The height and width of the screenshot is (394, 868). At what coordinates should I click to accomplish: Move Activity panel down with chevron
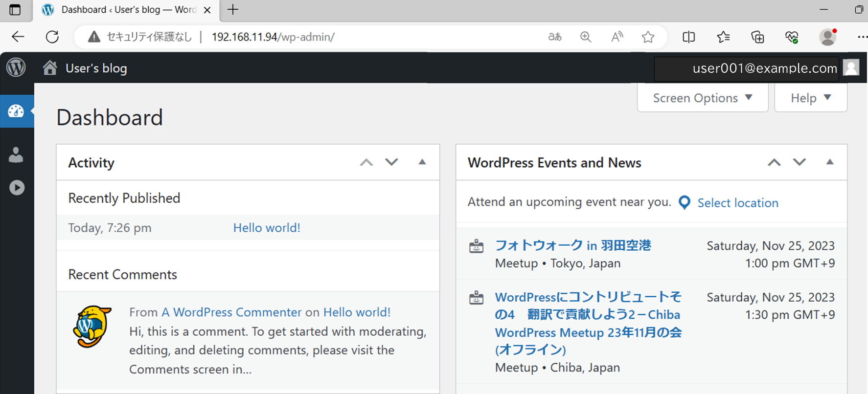point(391,162)
